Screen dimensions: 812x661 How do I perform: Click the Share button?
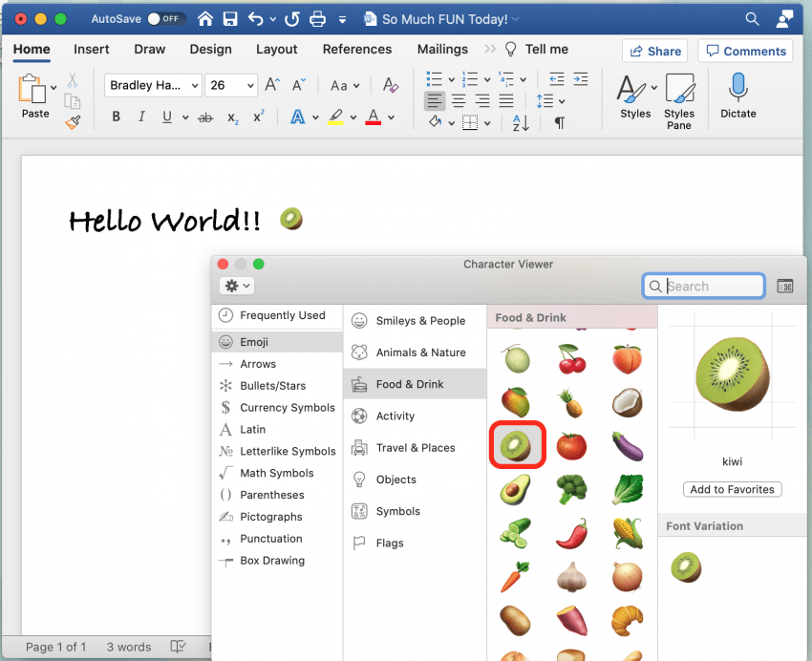point(655,51)
